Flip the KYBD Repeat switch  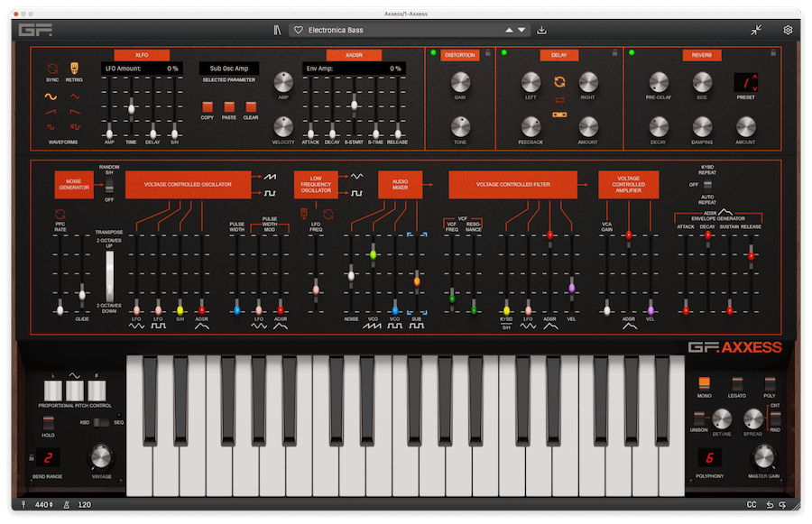707,185
